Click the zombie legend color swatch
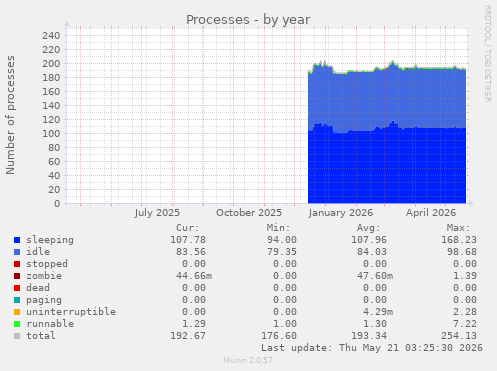Image resolution: width=497 pixels, height=371 pixels. [17, 276]
